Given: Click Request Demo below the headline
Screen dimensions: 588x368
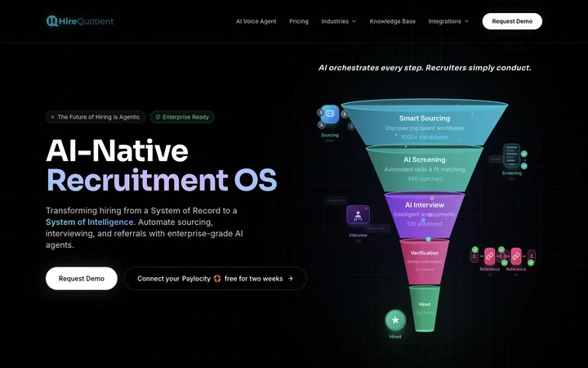Looking at the screenshot, I should pyautogui.click(x=82, y=279).
